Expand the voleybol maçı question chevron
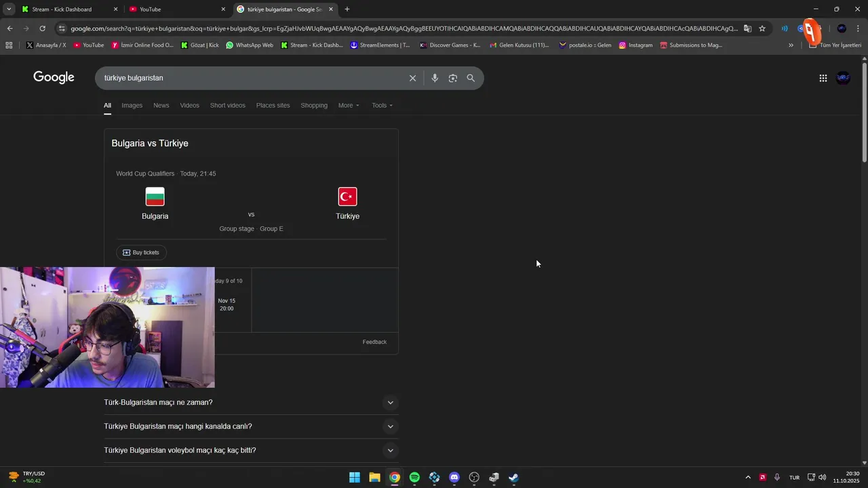Viewport: 868px width, 488px height. (x=390, y=450)
